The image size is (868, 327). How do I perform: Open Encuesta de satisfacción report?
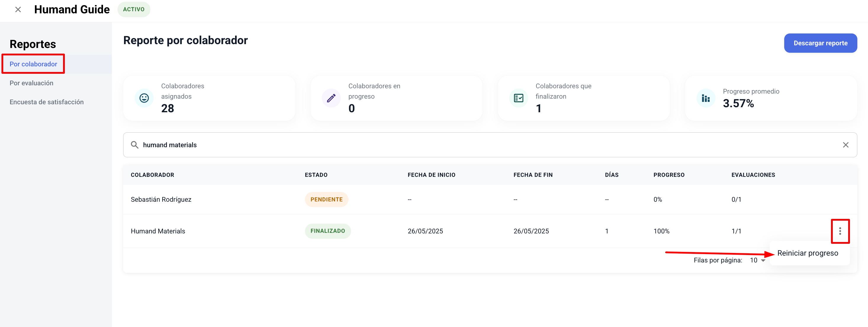click(x=46, y=102)
